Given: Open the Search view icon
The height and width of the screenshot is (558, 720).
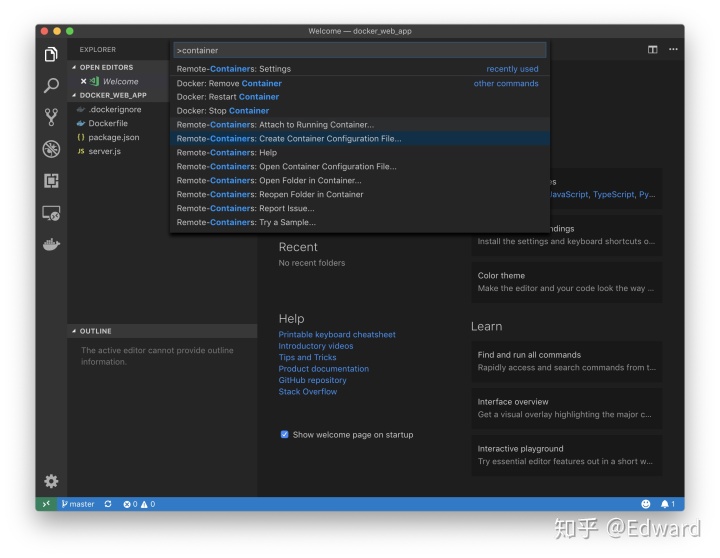Looking at the screenshot, I should pyautogui.click(x=51, y=85).
